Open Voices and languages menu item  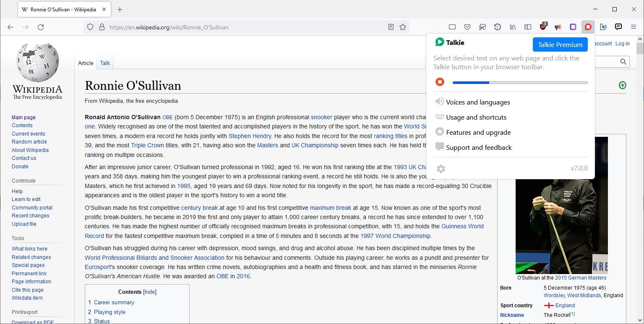(477, 102)
